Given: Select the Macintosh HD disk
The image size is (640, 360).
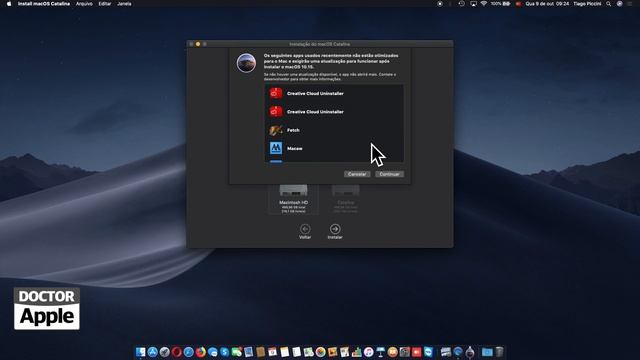Looking at the screenshot, I should tap(293, 199).
